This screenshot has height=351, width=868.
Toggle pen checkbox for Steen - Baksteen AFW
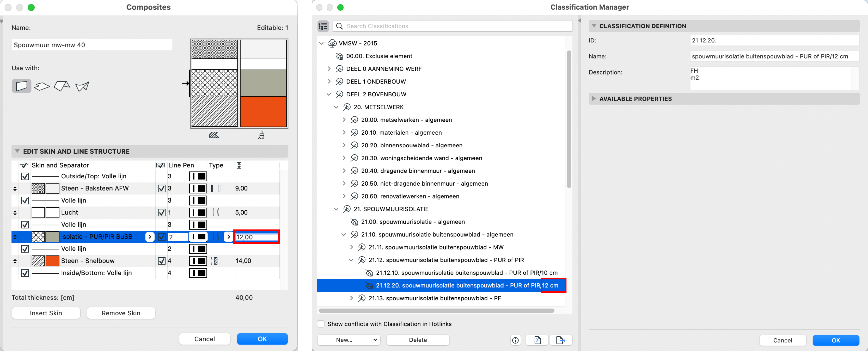point(162,189)
